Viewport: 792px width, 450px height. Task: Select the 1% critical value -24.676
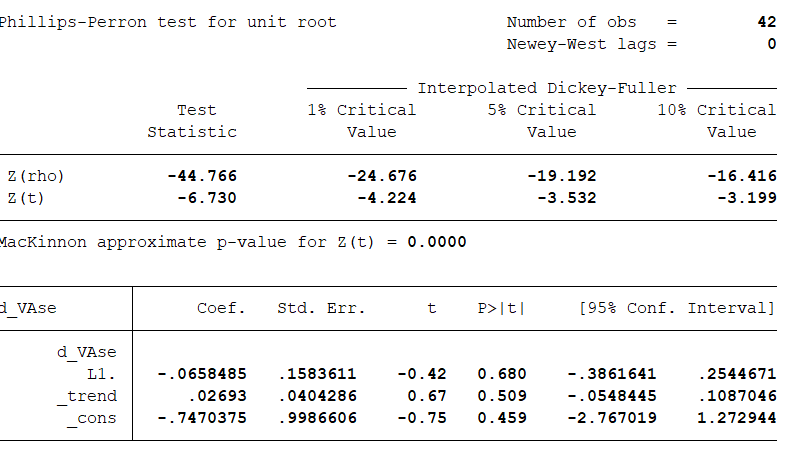pos(382,176)
